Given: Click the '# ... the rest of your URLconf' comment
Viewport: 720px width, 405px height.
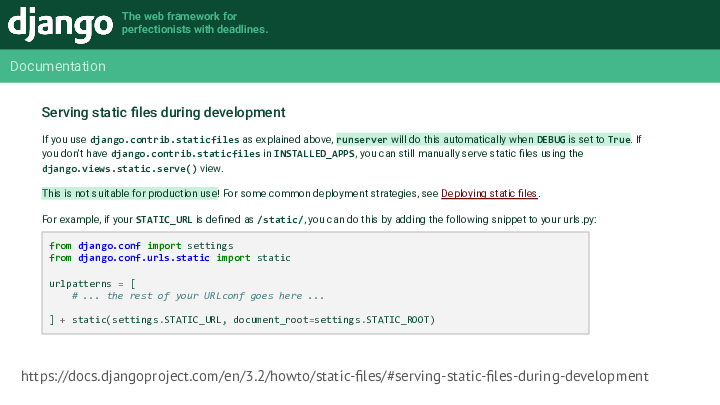Looking at the screenshot, I should pyautogui.click(x=198, y=296).
